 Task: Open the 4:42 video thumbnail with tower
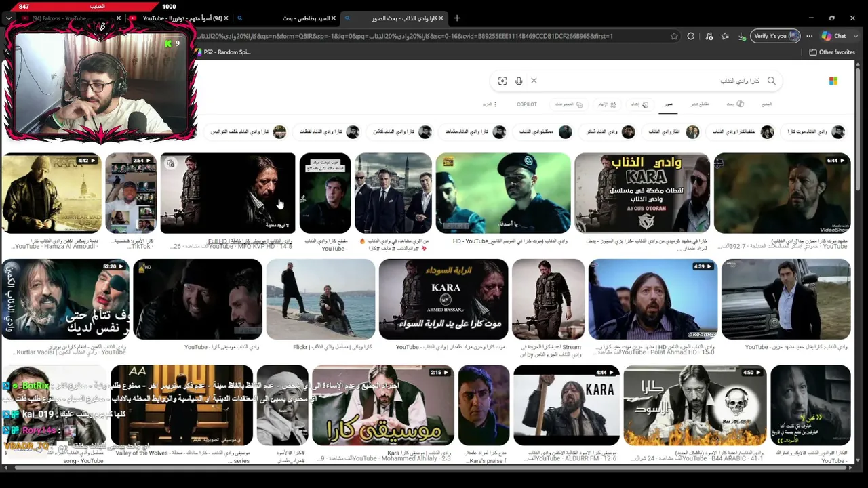[52, 193]
